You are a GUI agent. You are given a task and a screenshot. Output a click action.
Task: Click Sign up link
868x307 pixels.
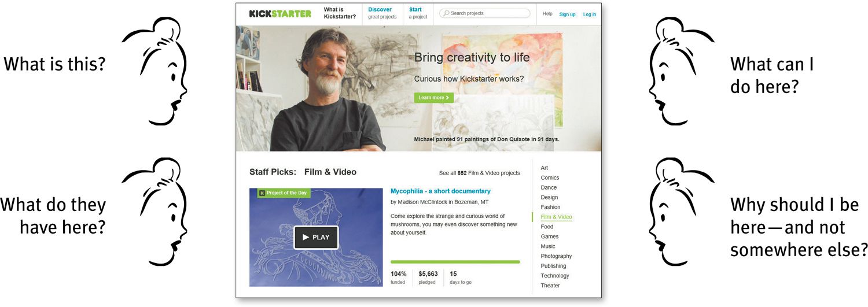pyautogui.click(x=567, y=14)
